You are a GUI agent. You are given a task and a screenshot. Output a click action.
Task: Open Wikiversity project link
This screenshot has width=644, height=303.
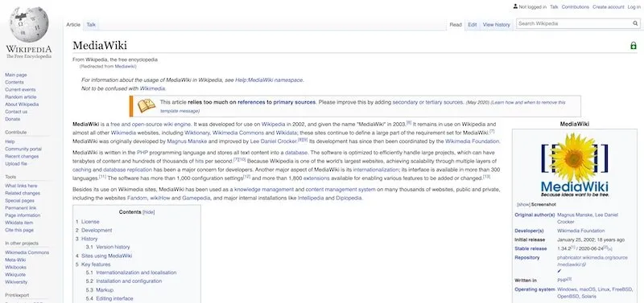(16, 282)
